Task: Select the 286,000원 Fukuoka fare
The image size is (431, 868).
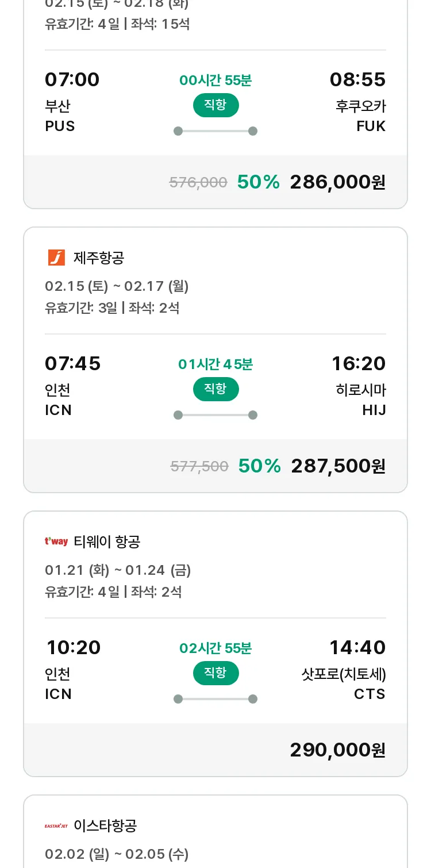Action: [337, 182]
